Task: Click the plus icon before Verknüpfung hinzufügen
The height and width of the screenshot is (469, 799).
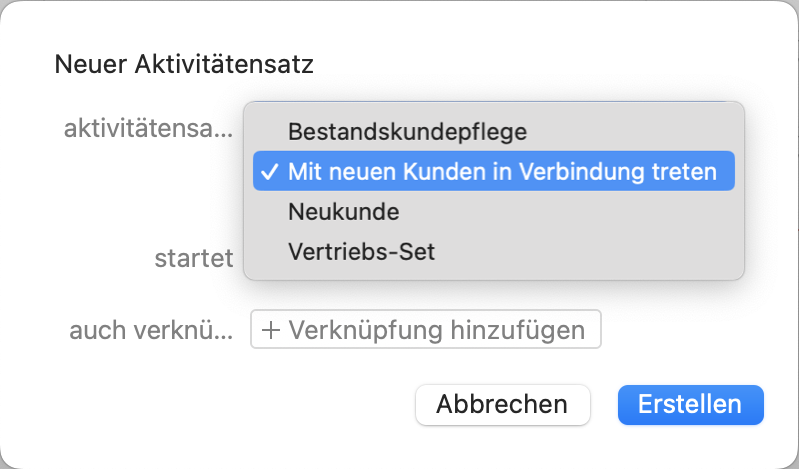Action: [x=270, y=330]
